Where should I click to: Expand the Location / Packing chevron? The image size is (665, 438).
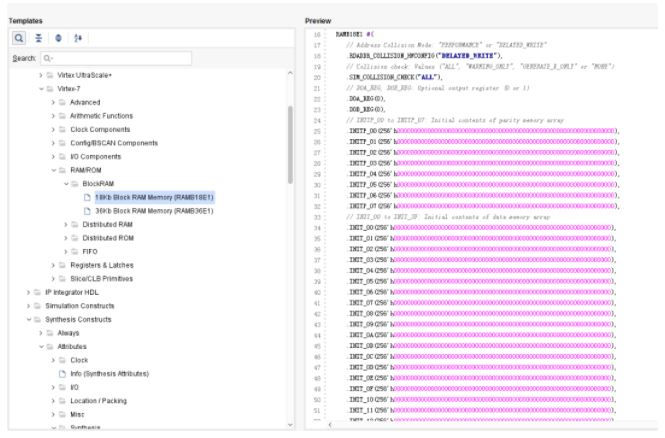53,401
